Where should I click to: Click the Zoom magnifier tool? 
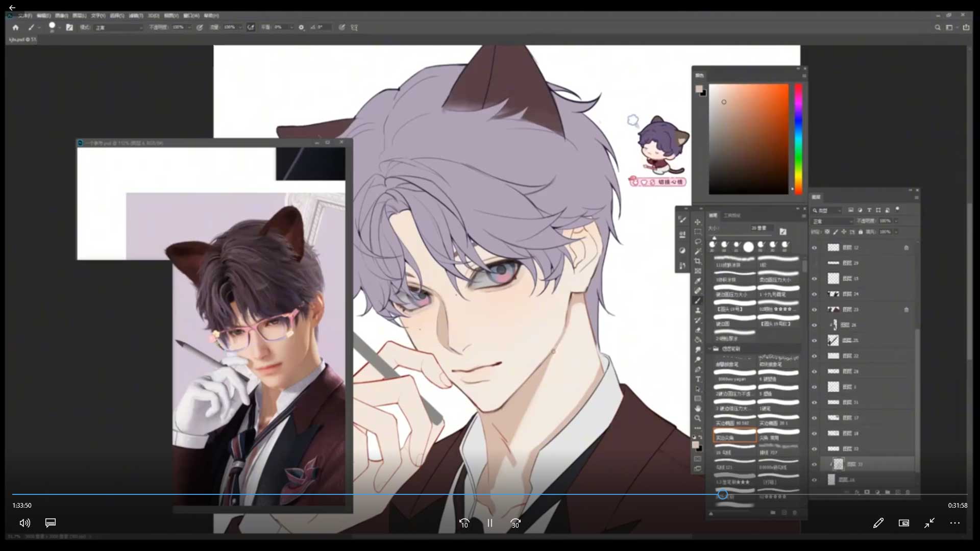(697, 418)
